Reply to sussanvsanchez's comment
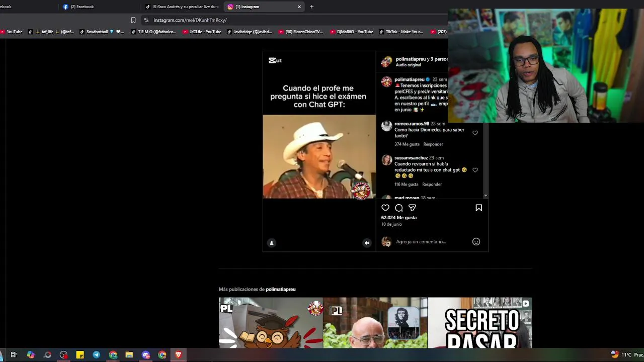This screenshot has height=362, width=644. tap(432, 185)
